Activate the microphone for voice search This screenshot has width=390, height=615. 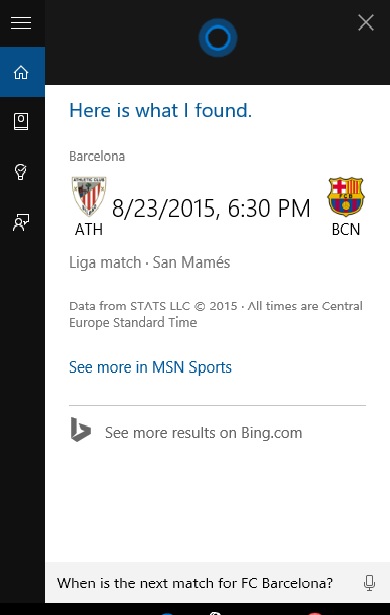pyautogui.click(x=369, y=583)
